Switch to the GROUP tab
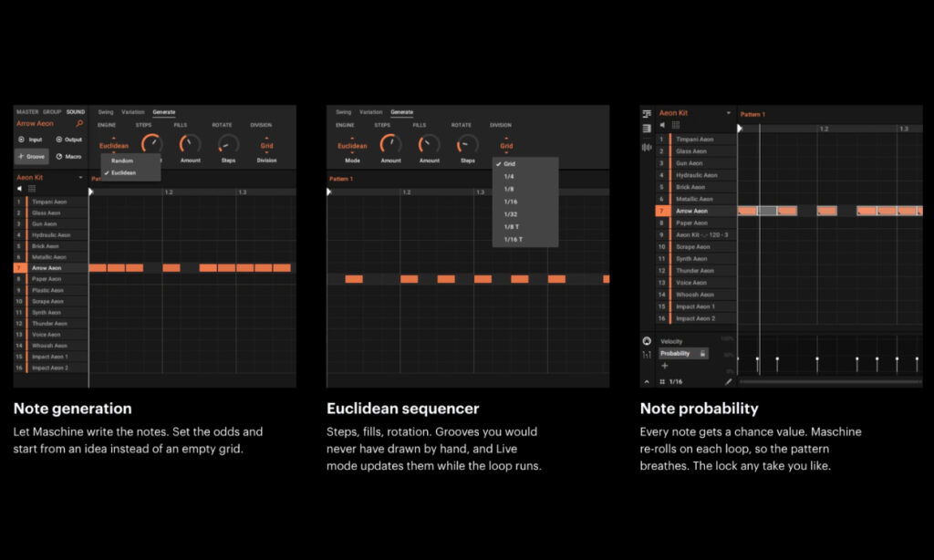Image resolution: width=934 pixels, height=560 pixels. point(52,112)
